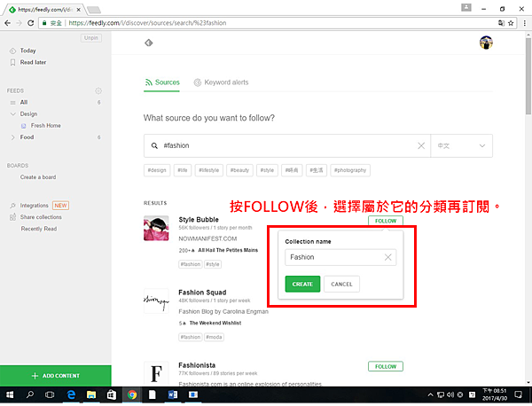This screenshot has height=406, width=532.
Task: Follow Fashionista source
Action: [x=386, y=367]
